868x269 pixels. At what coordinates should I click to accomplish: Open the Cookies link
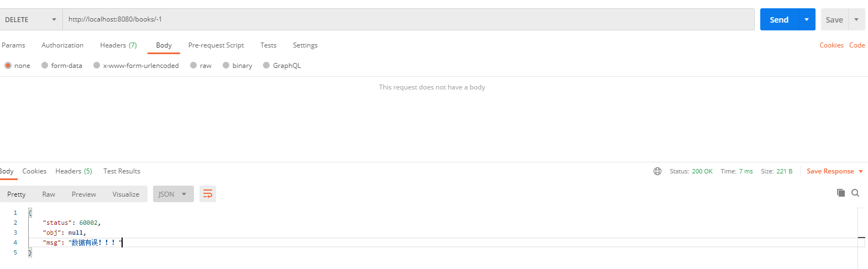click(x=831, y=45)
